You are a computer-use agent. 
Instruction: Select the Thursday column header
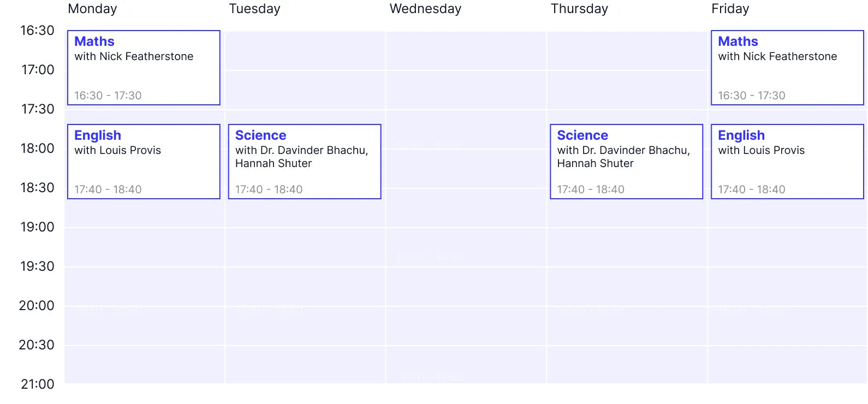pos(580,9)
